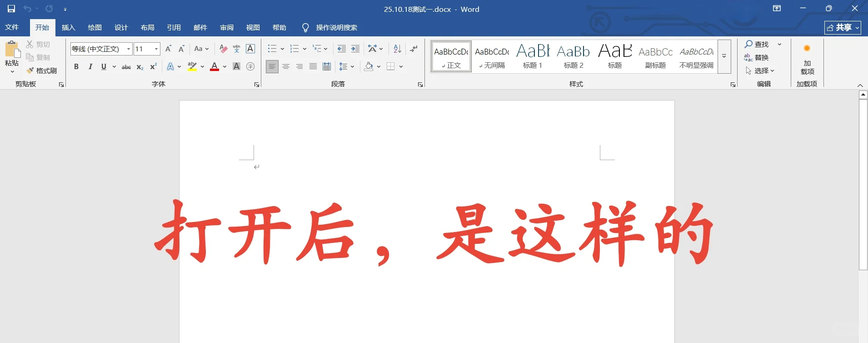Cut selection with 剪切
Viewport: 868px width, 343px height.
(x=38, y=44)
